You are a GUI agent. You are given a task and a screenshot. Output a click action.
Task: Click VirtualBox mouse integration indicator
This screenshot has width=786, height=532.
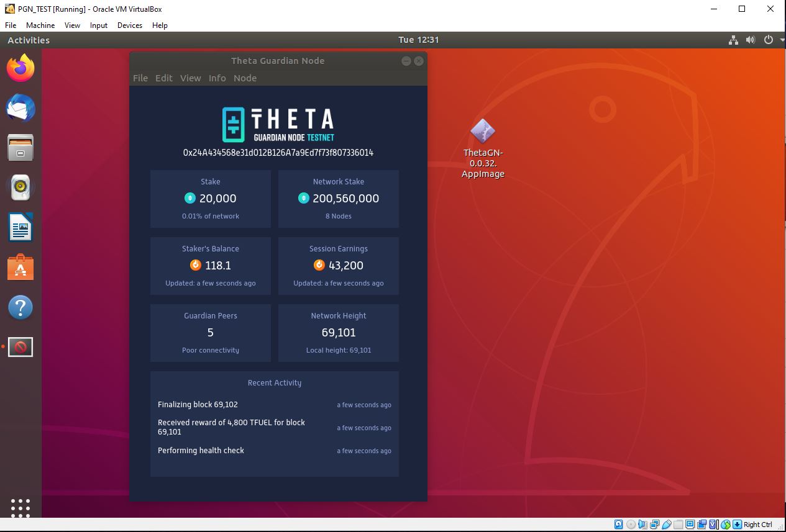(726, 525)
